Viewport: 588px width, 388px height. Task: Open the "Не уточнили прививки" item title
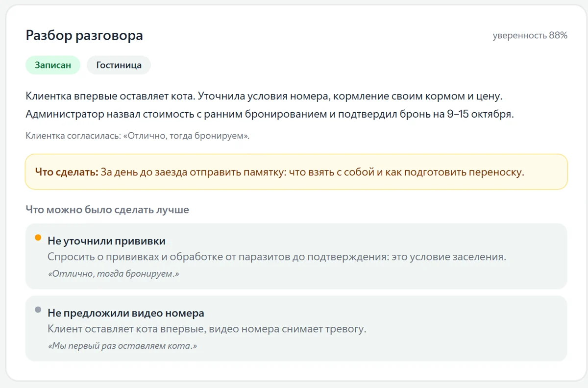(x=106, y=241)
